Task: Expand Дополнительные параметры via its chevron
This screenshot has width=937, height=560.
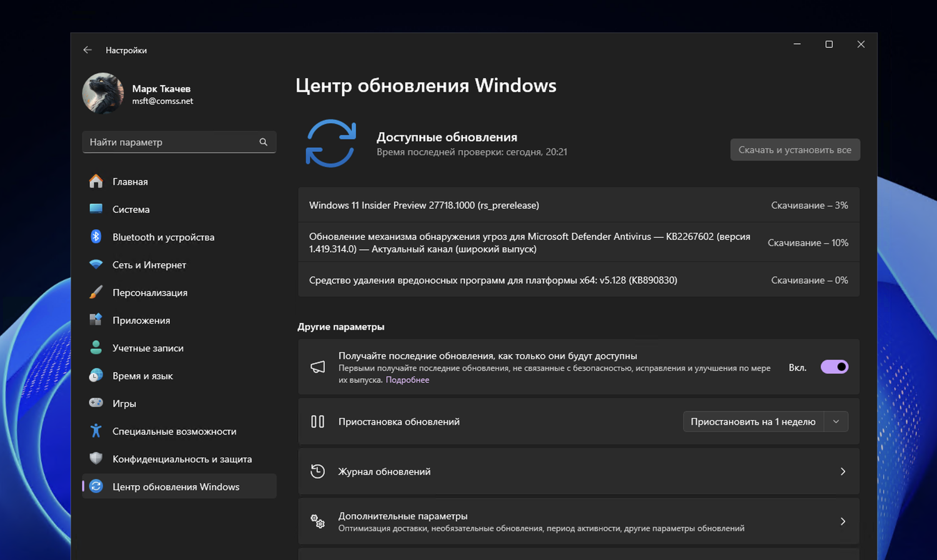Action: coord(842,521)
